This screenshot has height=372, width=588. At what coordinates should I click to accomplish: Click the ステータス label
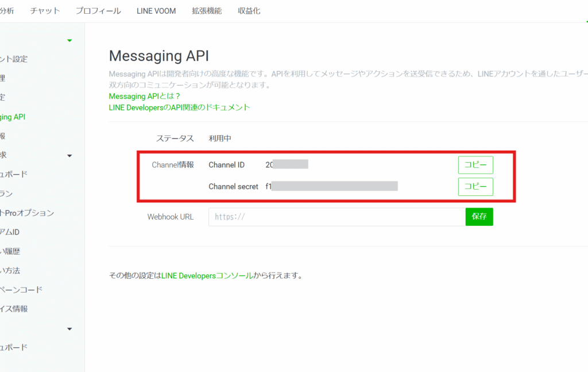click(175, 138)
